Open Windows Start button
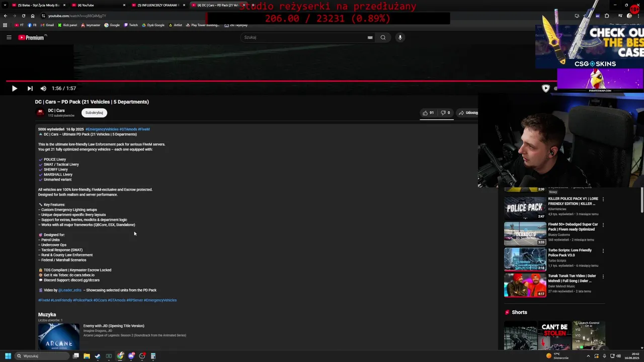644x362 pixels. 8,356
